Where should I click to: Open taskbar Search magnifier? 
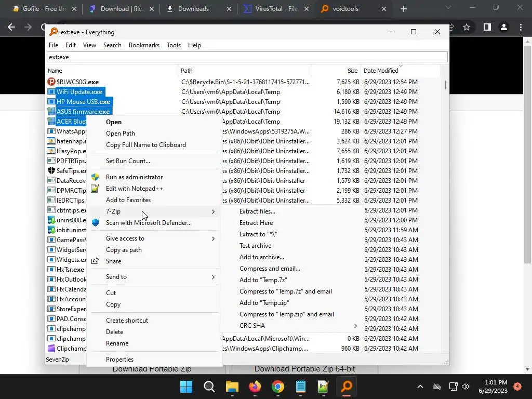pyautogui.click(x=209, y=387)
